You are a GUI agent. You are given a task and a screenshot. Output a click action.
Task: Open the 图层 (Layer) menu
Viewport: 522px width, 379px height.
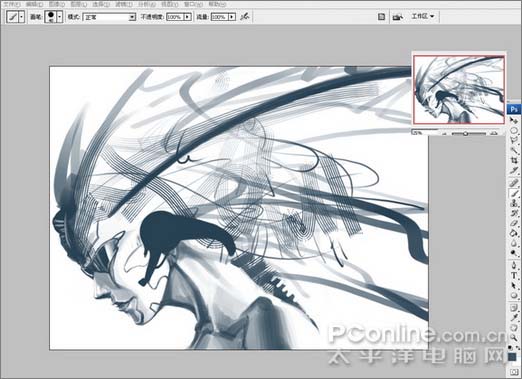point(79,4)
